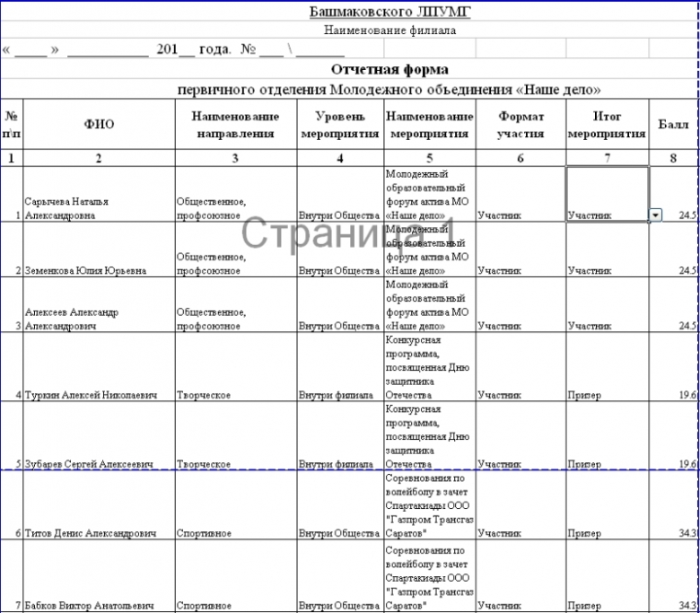Click column number cell '5'
The image size is (700, 613).
pos(430,158)
